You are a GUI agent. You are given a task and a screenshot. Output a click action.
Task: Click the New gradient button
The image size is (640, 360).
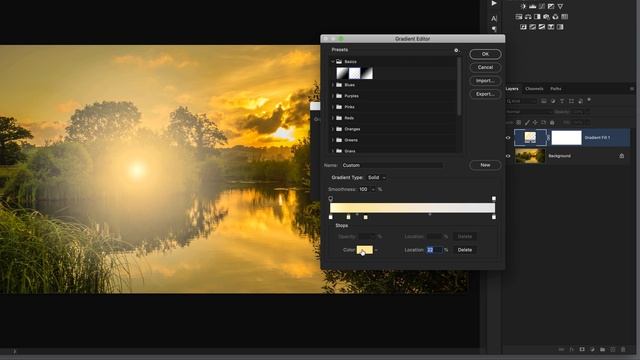(x=485, y=165)
